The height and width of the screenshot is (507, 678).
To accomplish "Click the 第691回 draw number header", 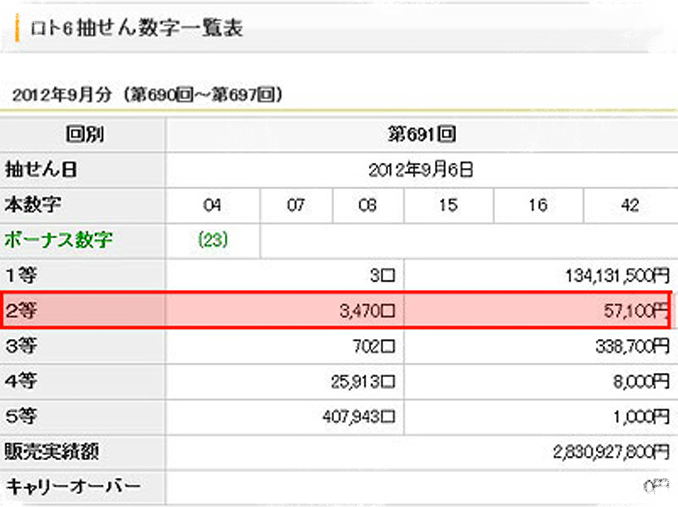I will tap(422, 134).
